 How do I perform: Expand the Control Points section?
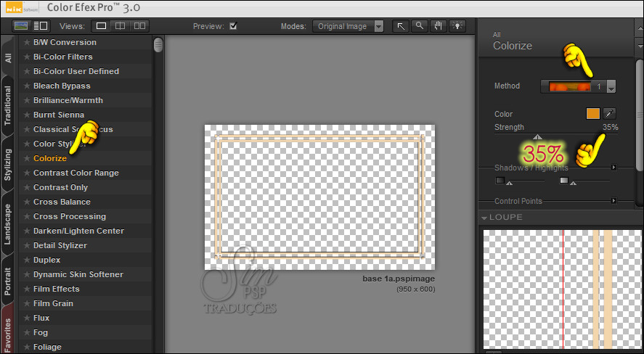tap(614, 201)
